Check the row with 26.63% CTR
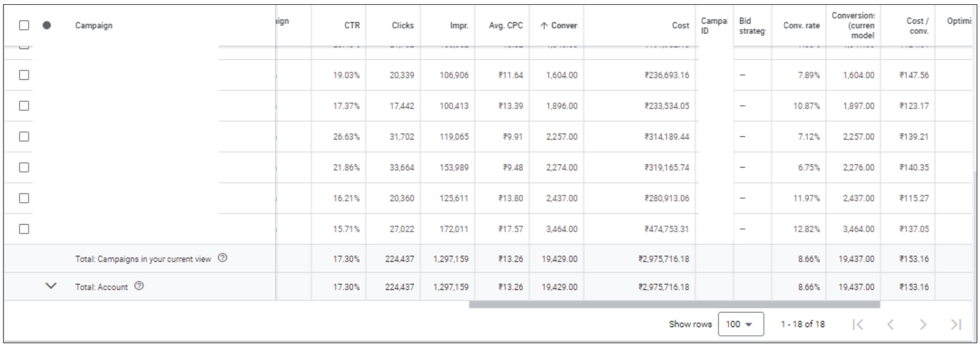Screen dimensions: 980x347 pos(24,136)
